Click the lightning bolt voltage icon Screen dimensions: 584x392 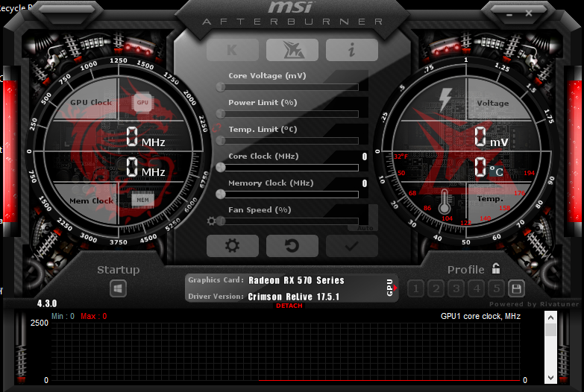click(445, 100)
